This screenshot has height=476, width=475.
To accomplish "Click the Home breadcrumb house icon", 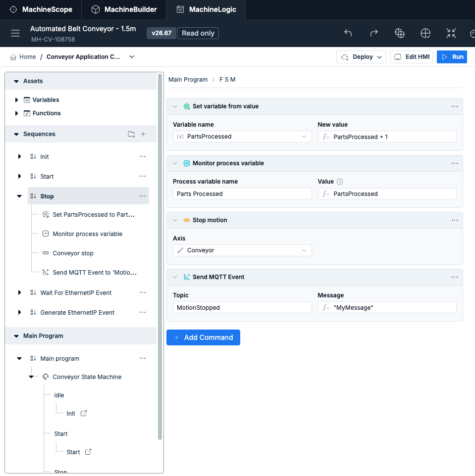I will point(13,57).
